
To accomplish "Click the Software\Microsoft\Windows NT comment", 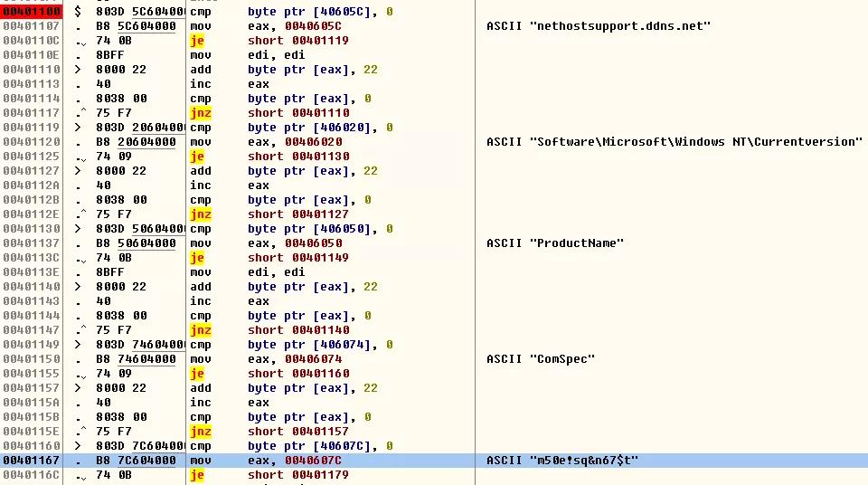I will click(x=675, y=142).
